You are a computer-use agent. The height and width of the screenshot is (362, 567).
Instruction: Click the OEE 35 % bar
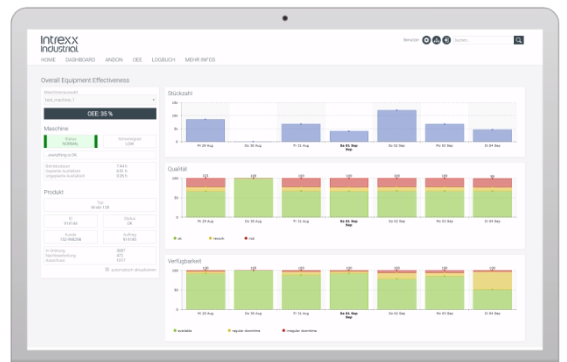click(100, 114)
